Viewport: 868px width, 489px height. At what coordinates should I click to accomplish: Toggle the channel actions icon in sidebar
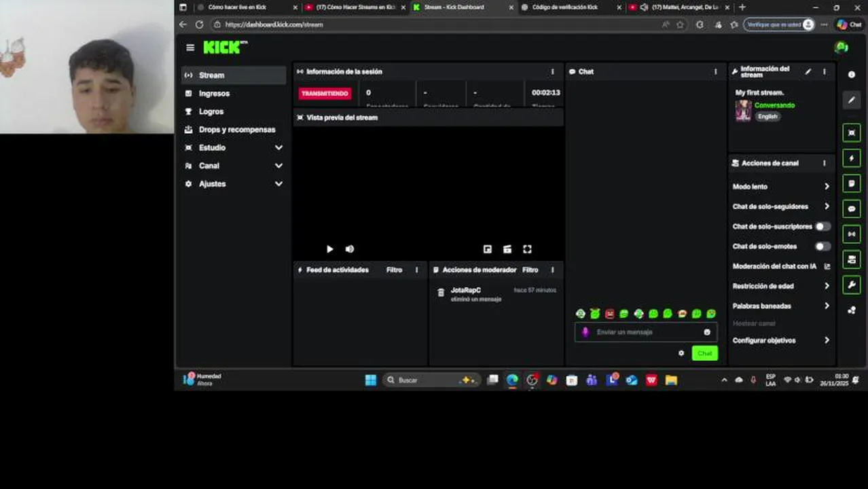coord(852,259)
